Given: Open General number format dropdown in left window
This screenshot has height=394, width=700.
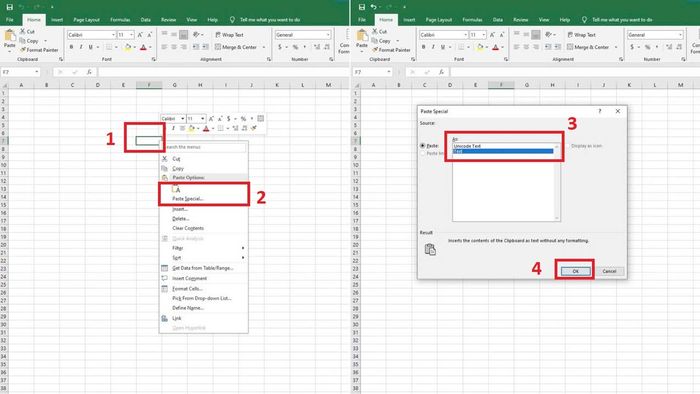Looking at the screenshot, I should pos(328,35).
